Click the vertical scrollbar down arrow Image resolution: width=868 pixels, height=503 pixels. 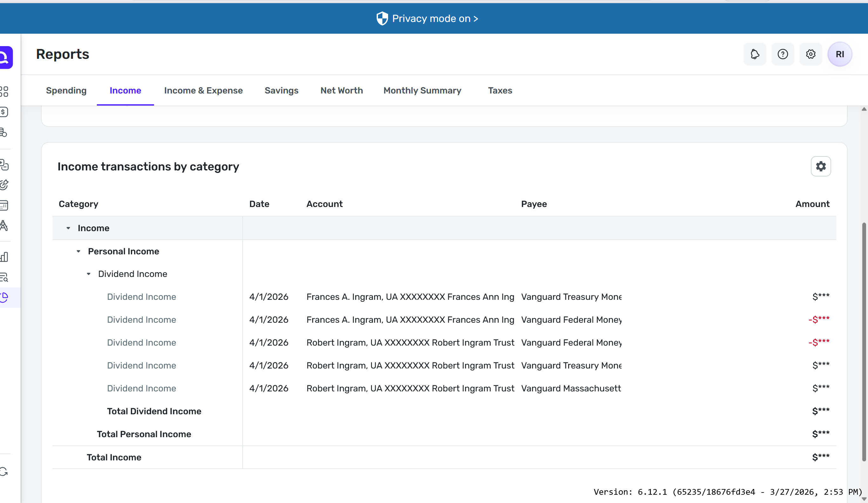864,499
